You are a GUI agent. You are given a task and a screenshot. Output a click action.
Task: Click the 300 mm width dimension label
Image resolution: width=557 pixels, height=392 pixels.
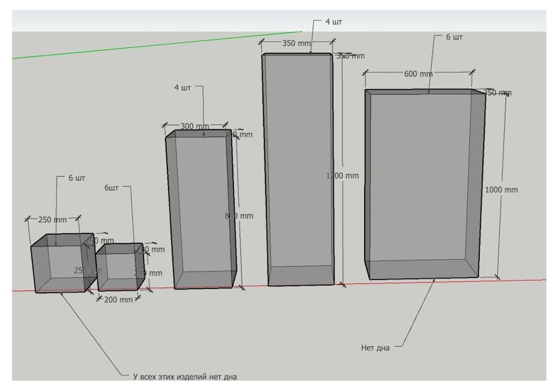point(194,127)
